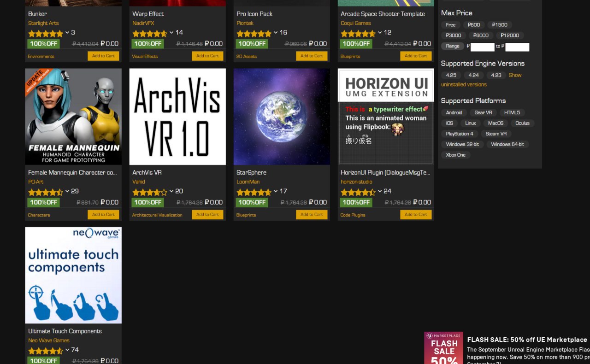Open seller NadirVFX page
Screen dimensions: 590x364
(144, 23)
